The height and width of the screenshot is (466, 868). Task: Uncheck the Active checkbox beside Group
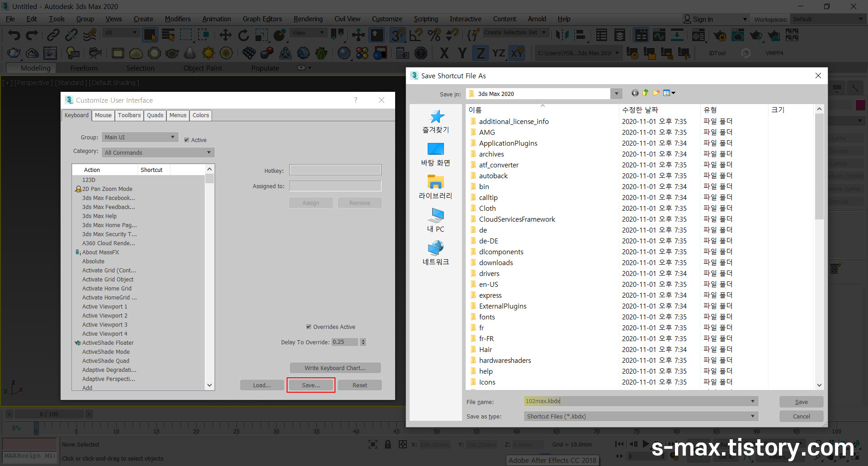point(187,140)
